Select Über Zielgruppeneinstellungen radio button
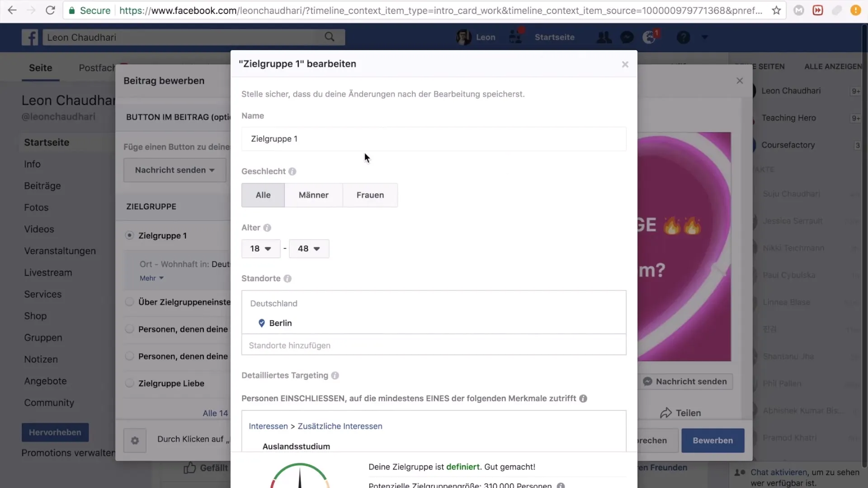This screenshot has height=488, width=868. coord(130,302)
